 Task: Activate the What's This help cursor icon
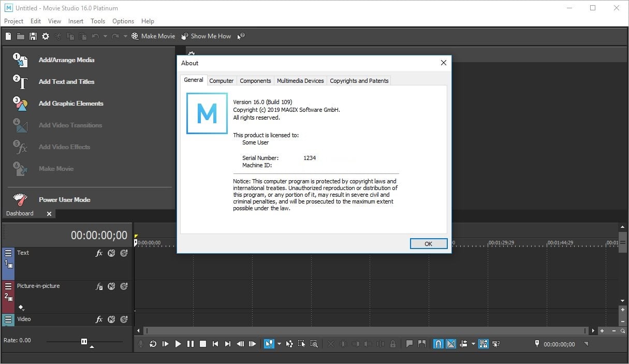click(241, 36)
